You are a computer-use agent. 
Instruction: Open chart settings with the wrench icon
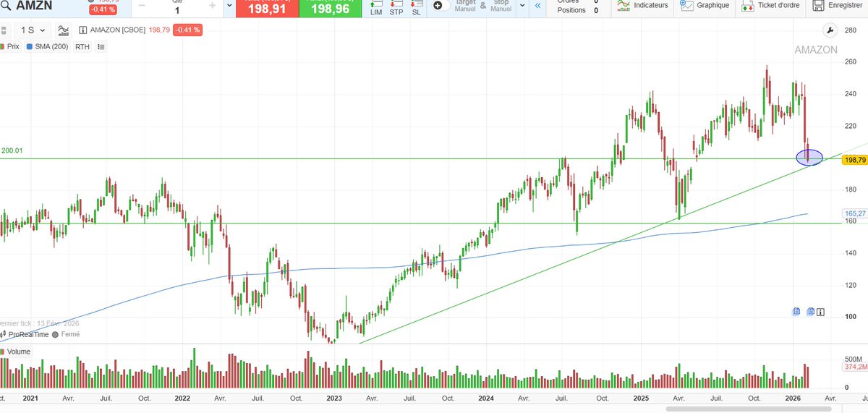tap(830, 30)
